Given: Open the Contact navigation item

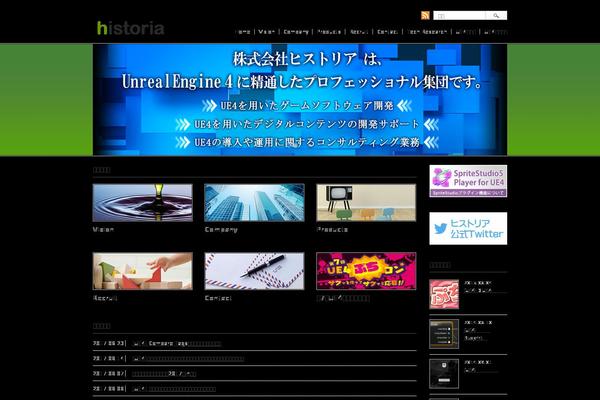Looking at the screenshot, I should point(387,32).
